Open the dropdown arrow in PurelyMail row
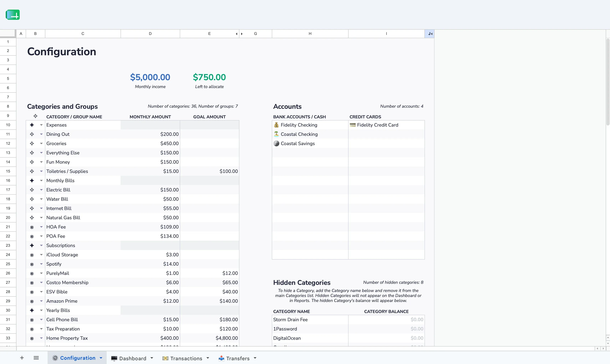Image resolution: width=610 pixels, height=364 pixels. pos(41,273)
